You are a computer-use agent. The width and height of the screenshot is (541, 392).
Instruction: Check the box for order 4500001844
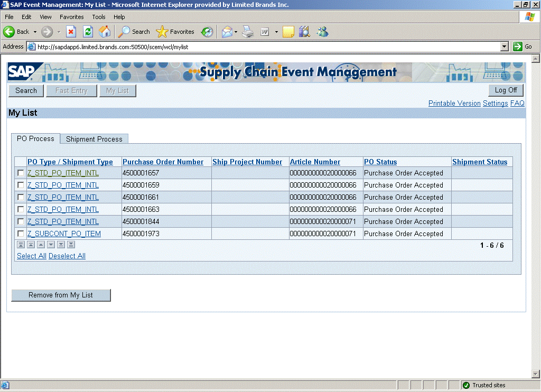(x=21, y=221)
